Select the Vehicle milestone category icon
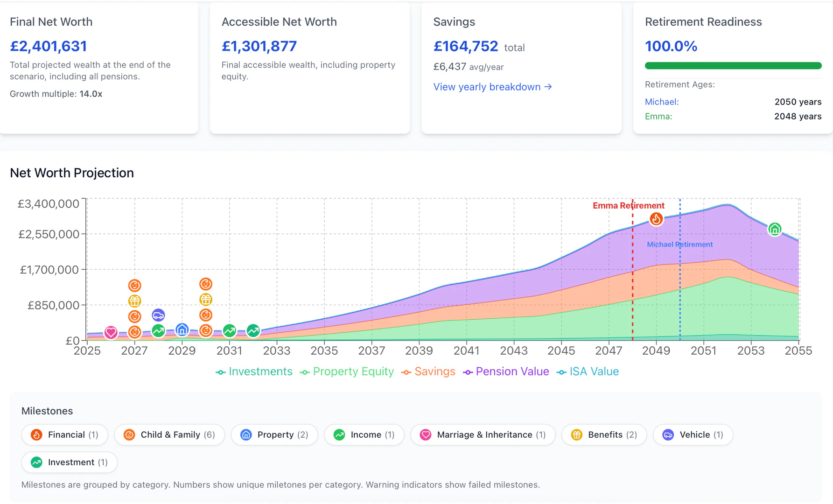 pyautogui.click(x=667, y=434)
